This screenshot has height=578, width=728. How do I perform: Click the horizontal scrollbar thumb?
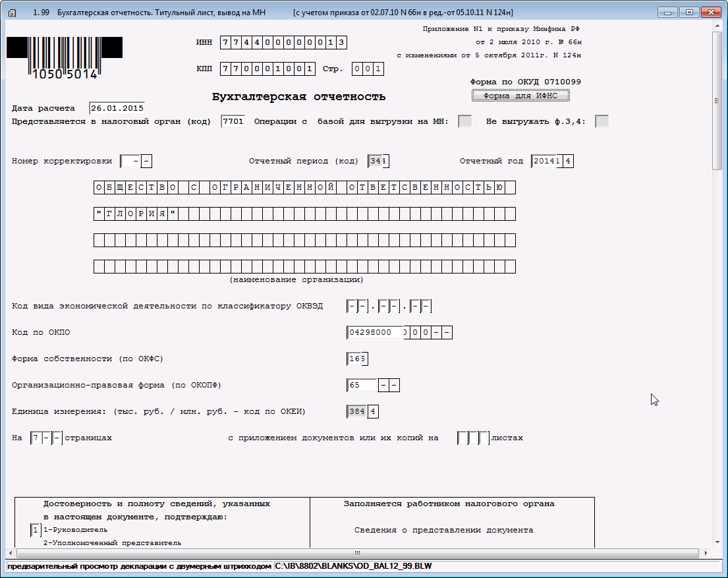pos(358,553)
